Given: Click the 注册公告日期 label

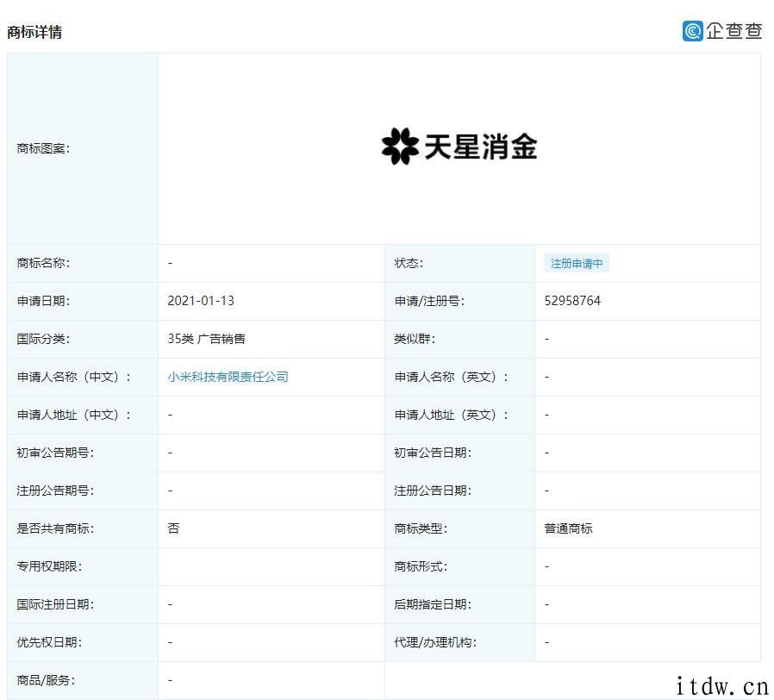Looking at the screenshot, I should [433, 491].
